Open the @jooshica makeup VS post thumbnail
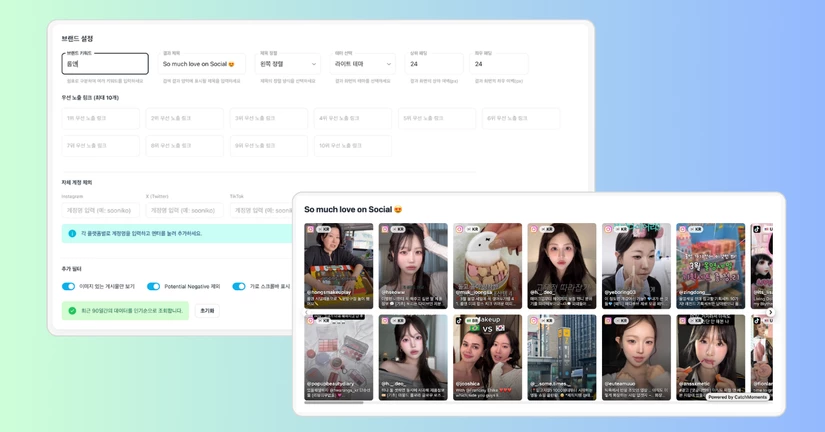The width and height of the screenshot is (825, 432). pos(488,357)
